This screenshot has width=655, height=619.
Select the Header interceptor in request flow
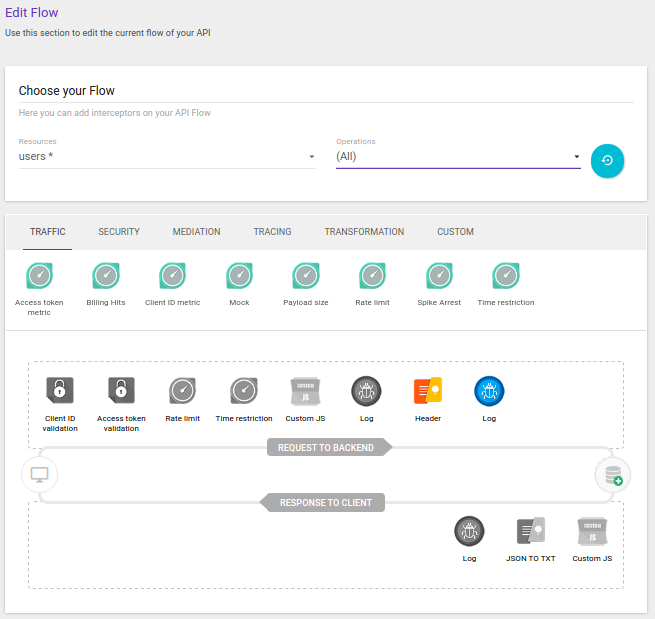click(x=428, y=390)
